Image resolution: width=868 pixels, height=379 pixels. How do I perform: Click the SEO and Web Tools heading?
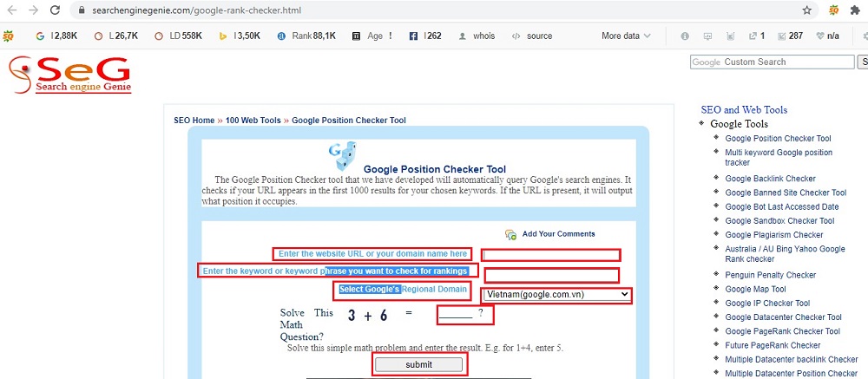[x=744, y=109]
